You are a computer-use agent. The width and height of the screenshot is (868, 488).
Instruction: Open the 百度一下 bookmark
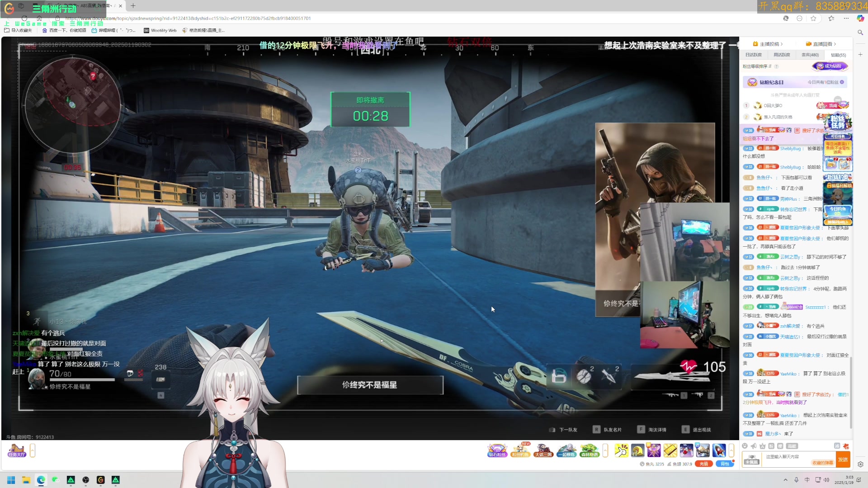click(64, 30)
